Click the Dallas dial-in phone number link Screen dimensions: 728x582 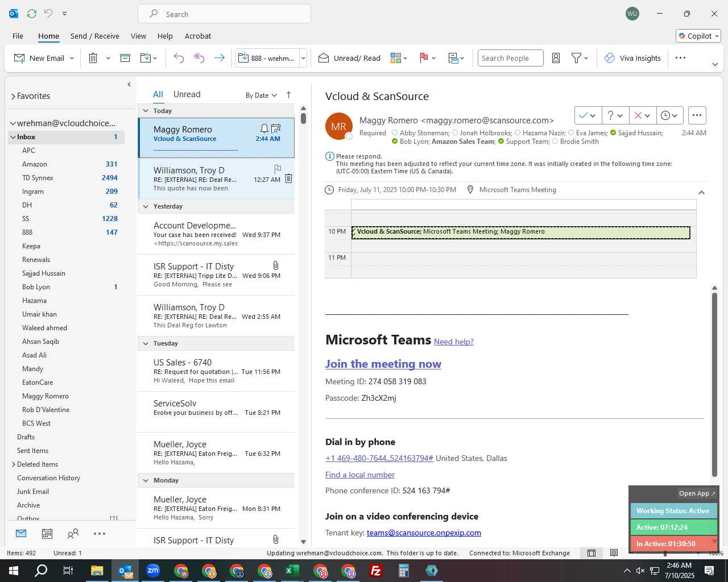click(x=379, y=458)
